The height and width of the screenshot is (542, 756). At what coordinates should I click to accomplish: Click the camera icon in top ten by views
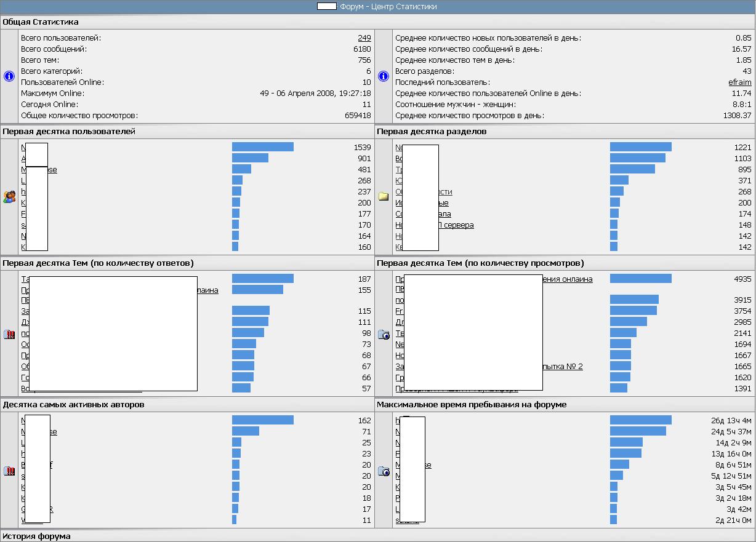[384, 335]
